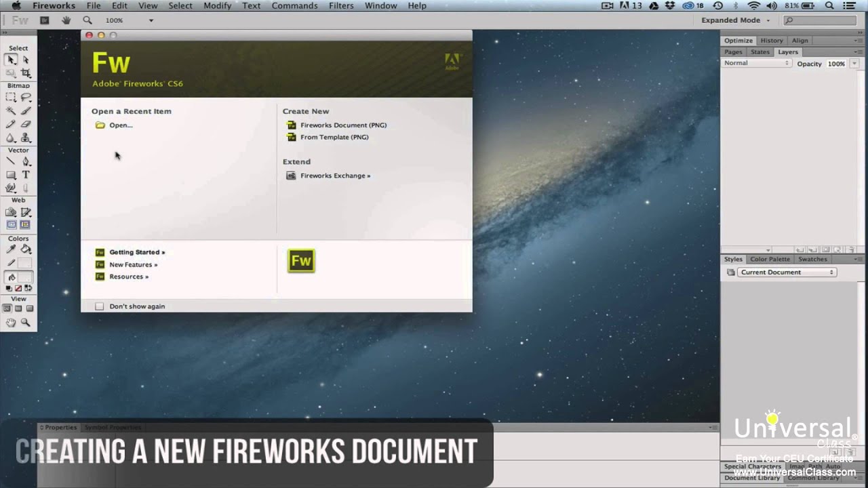Viewport: 868px width, 488px height.
Task: Switch to Standard screen mode
Action: point(7,308)
